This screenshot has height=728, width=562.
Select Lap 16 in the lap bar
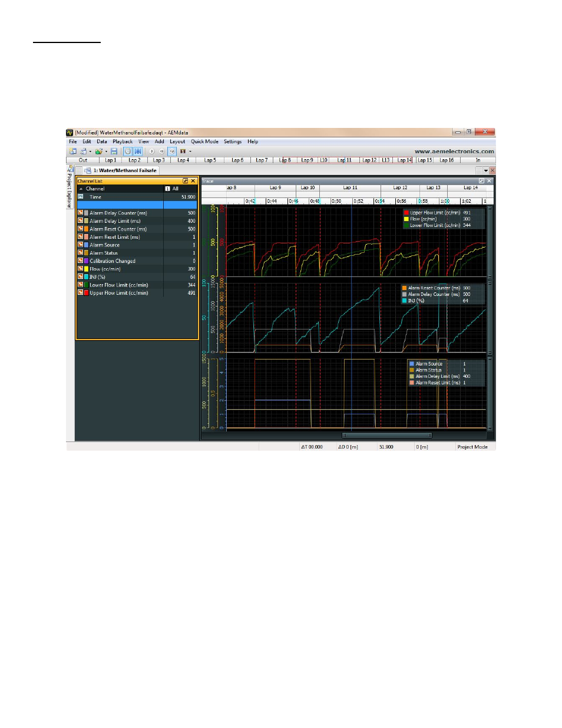[x=447, y=160]
